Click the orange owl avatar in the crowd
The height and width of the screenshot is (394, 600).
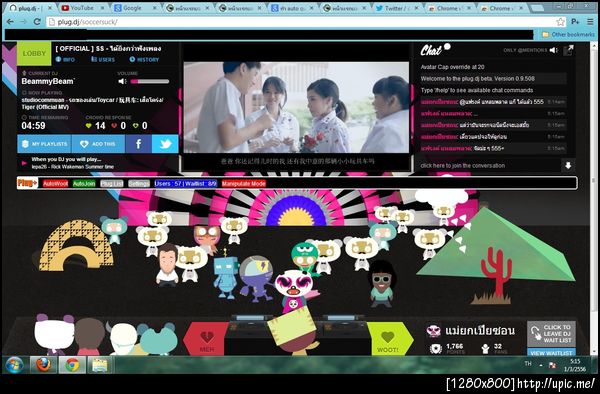pyautogui.click(x=207, y=239)
